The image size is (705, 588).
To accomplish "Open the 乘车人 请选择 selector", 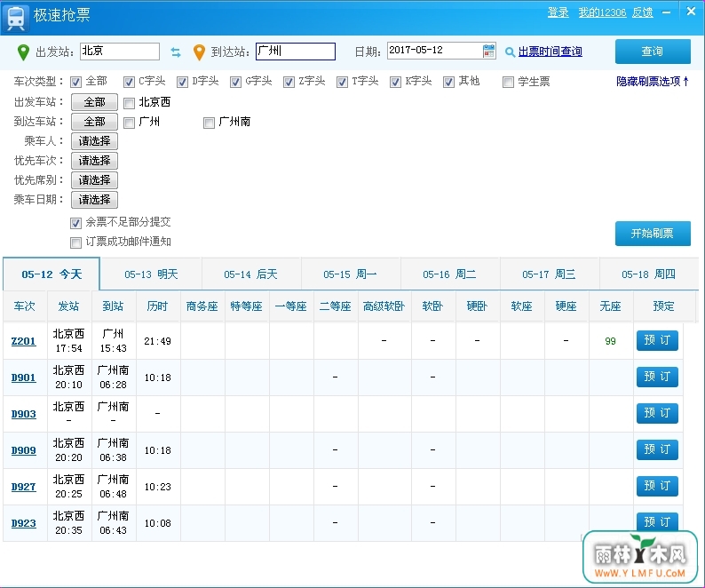I will 94,141.
